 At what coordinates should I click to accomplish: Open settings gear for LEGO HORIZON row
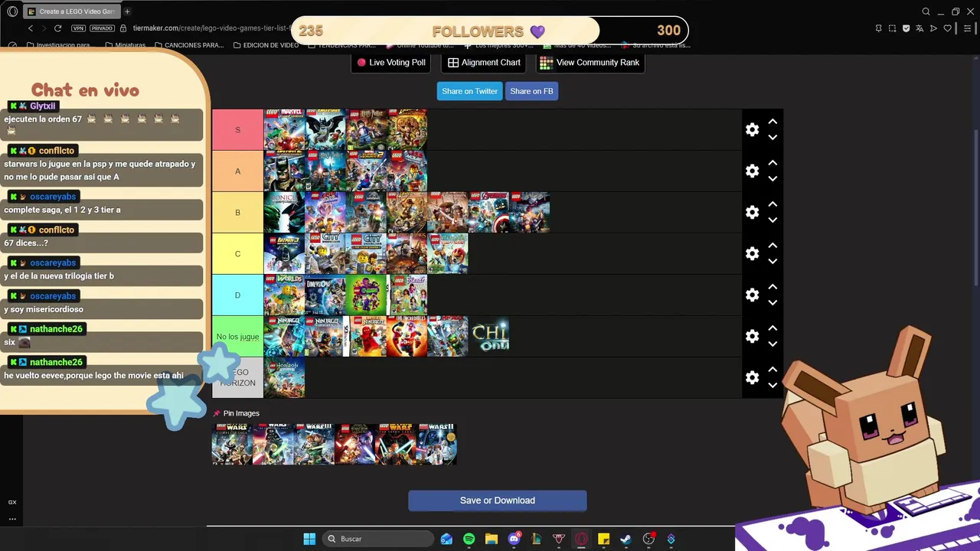752,378
